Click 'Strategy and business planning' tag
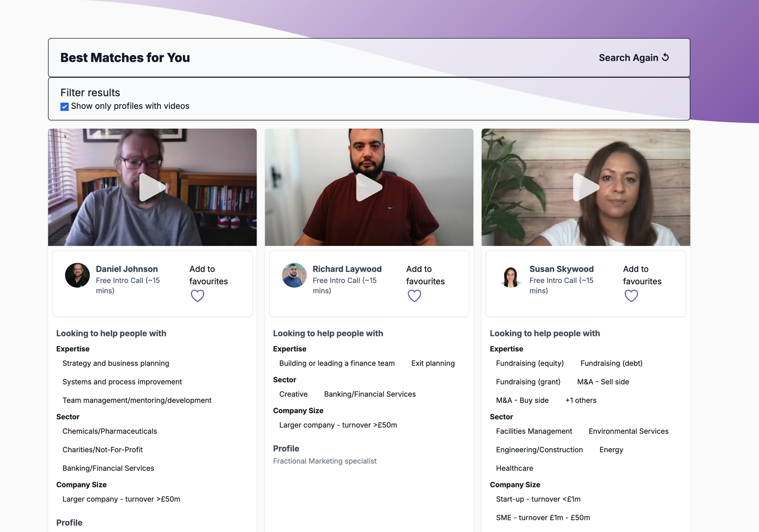759x532 pixels. [x=116, y=363]
